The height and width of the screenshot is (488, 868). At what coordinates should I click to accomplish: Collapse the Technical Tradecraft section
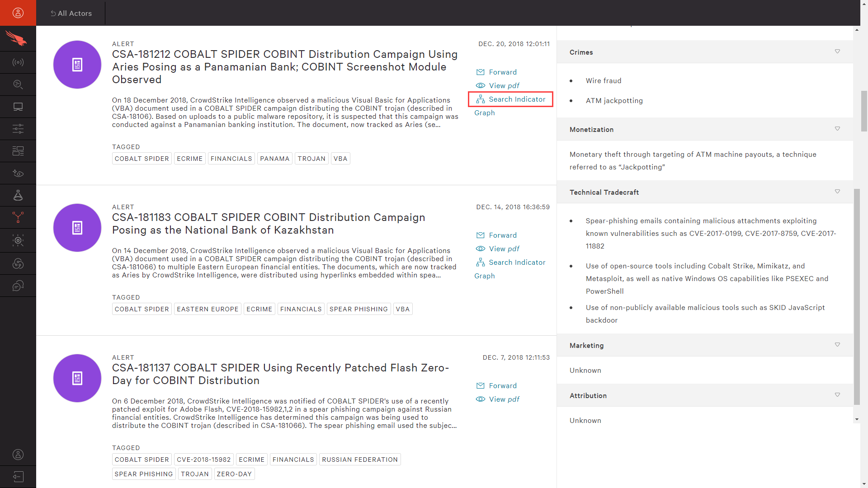point(837,192)
